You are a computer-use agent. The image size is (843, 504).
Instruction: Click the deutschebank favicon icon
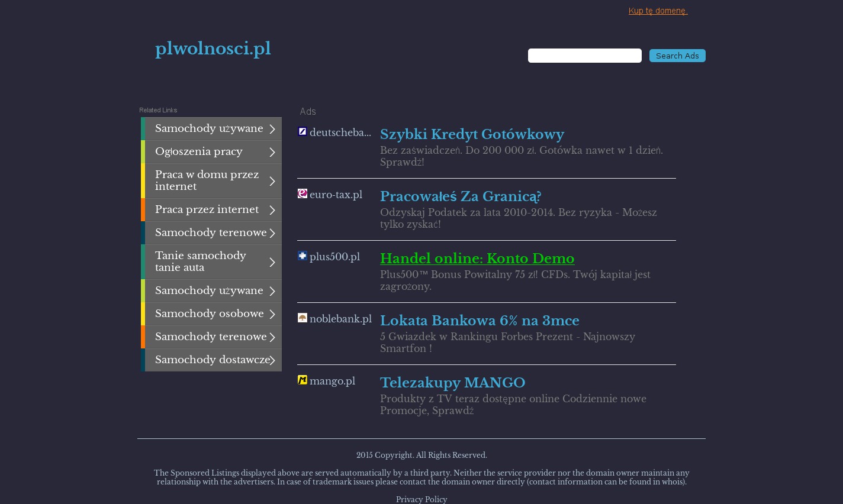pyautogui.click(x=302, y=131)
